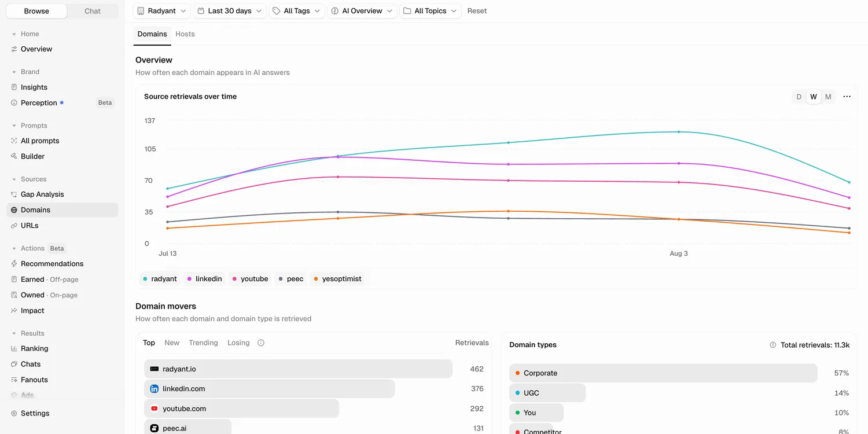Click the icon beside Owned On-page

pyautogui.click(x=14, y=295)
